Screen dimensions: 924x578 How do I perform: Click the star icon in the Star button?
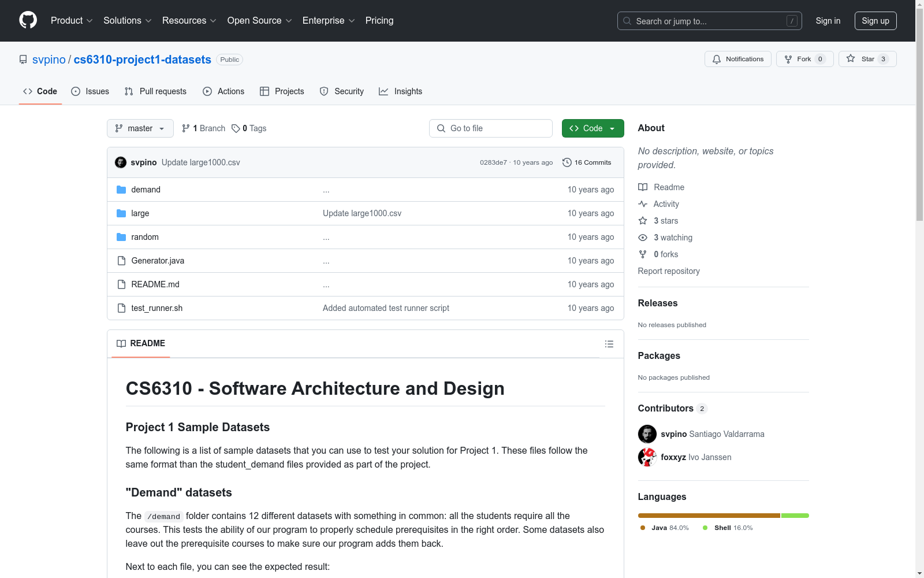[851, 58]
